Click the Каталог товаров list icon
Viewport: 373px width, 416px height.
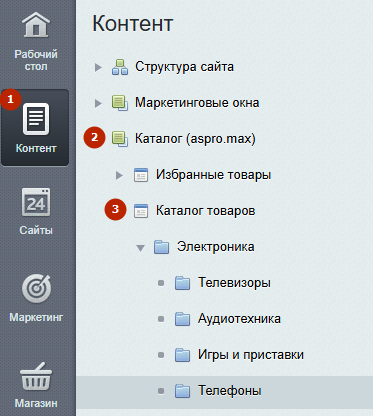[141, 211]
